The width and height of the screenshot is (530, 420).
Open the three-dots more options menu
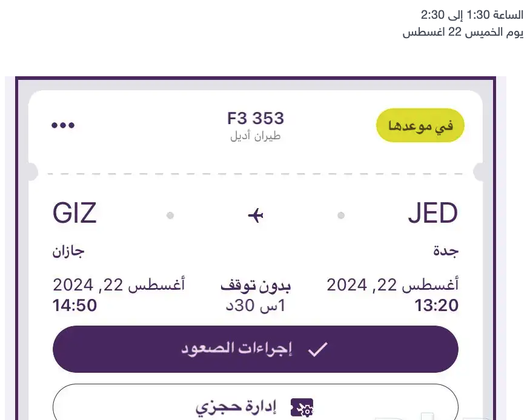click(63, 125)
